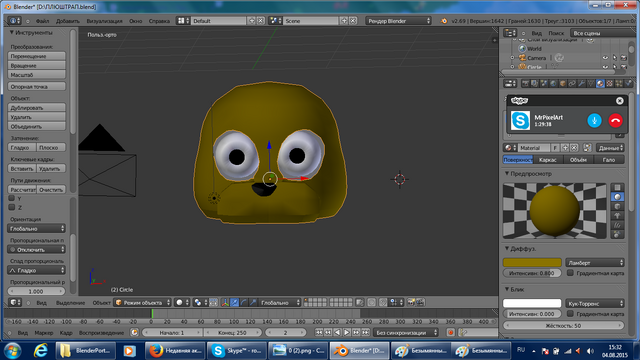The image size is (640, 360).
Task: Toggle material nodes button
Action: 587,148
